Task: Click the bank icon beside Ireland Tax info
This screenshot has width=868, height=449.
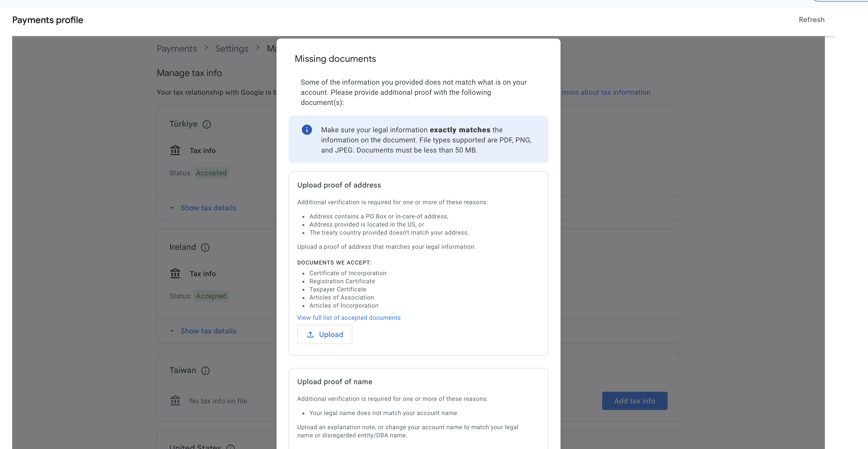Action: tap(175, 273)
